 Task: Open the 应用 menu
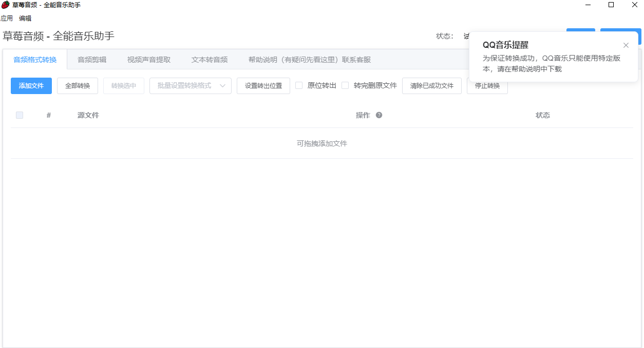(7, 19)
